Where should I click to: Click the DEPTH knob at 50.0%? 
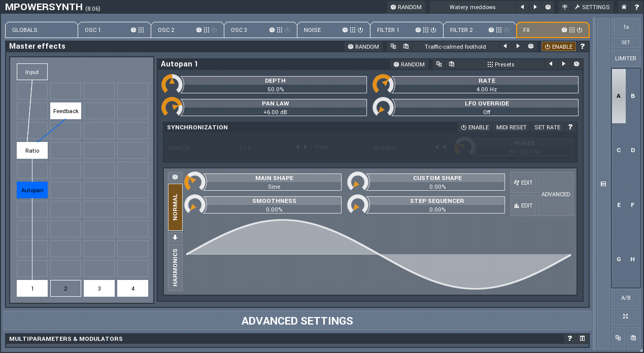click(172, 85)
